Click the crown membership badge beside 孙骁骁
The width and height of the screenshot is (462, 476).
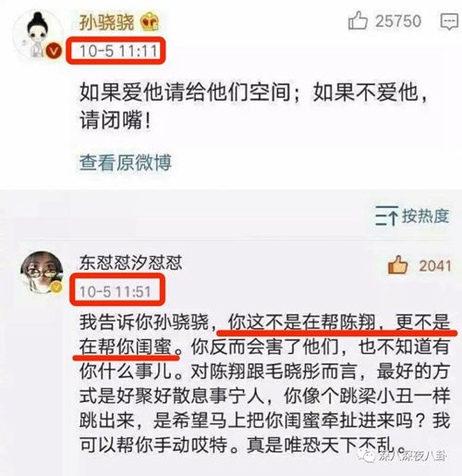[150, 22]
